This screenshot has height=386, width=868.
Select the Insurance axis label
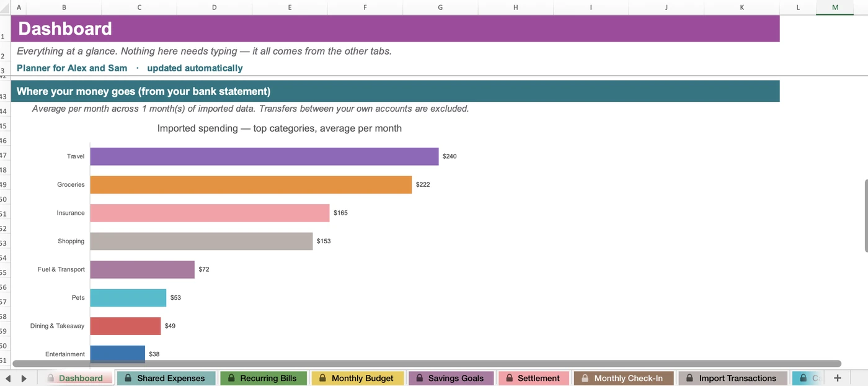tap(71, 213)
